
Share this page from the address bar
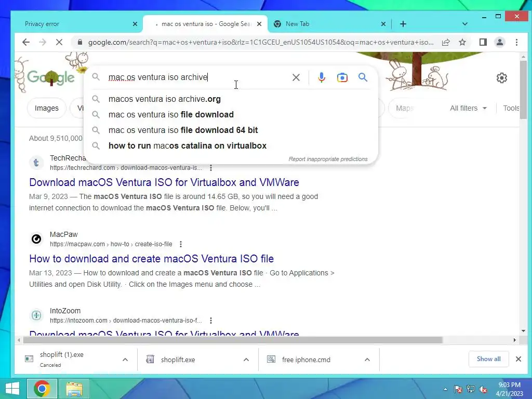[x=446, y=42]
